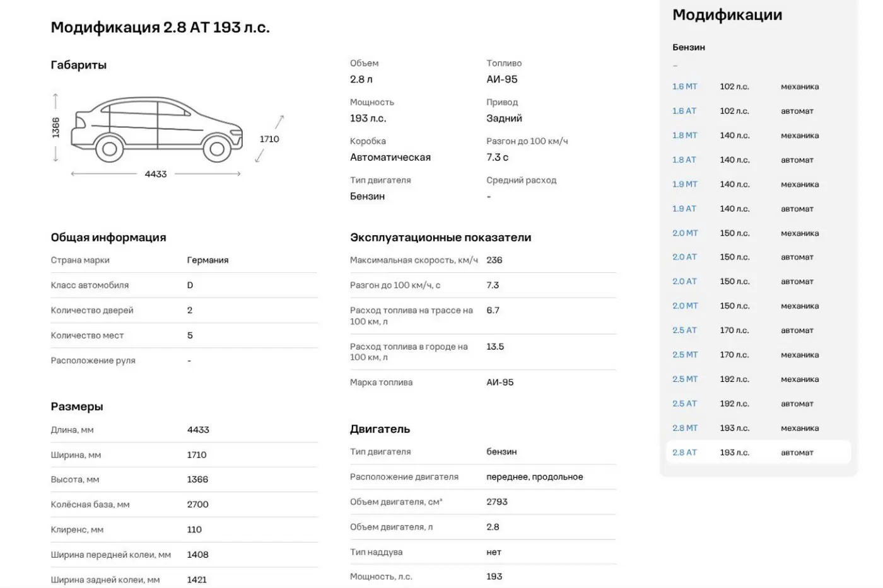Click the 'Эксплуатационные показатели' heading
The height and width of the screenshot is (588, 883).
pyautogui.click(x=441, y=238)
